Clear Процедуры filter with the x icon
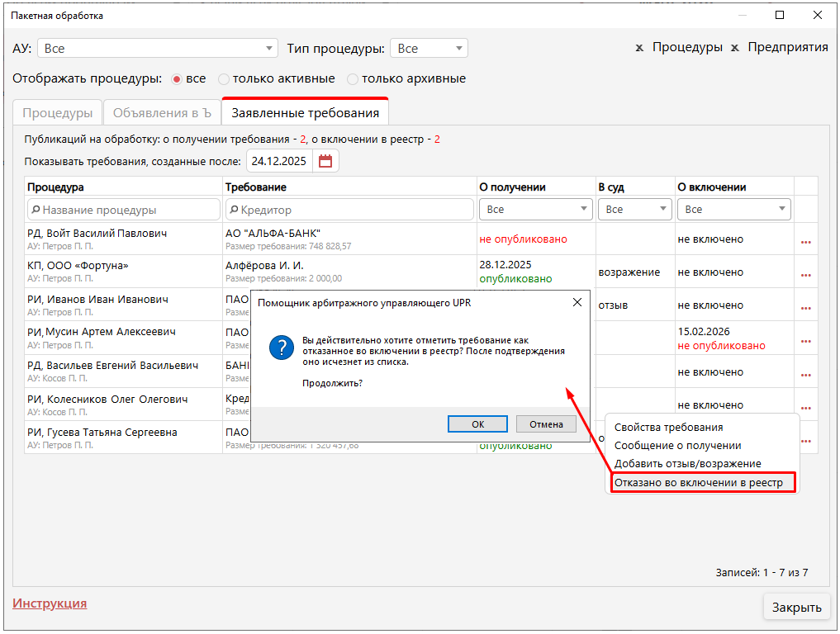Screen dimensions: 840x634 click(x=639, y=48)
